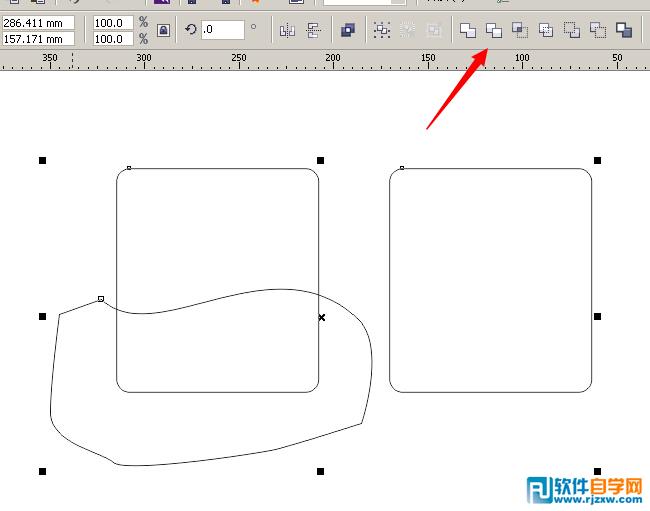Click the greyed-out Ungroup icon
Image resolution: width=650 pixels, height=511 pixels.
click(408, 30)
